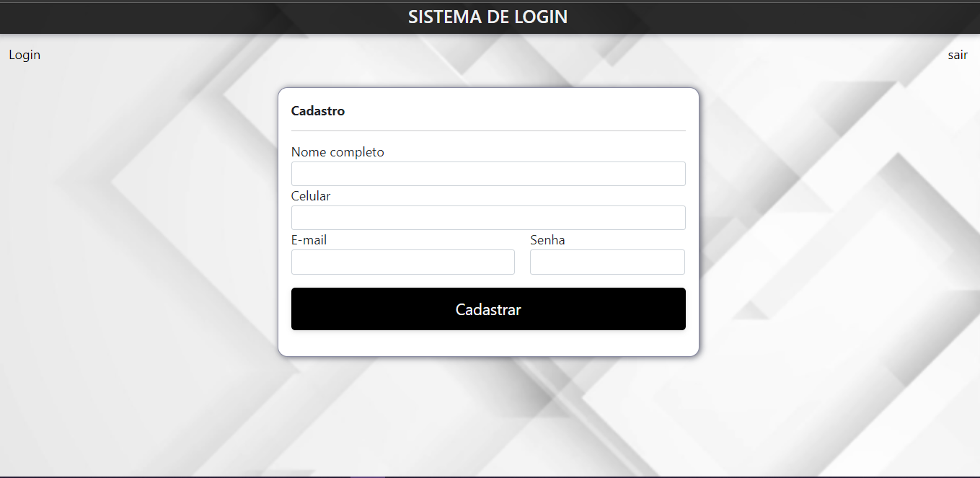Click the SISTEMA DE LOGIN title bar

pyautogui.click(x=488, y=17)
